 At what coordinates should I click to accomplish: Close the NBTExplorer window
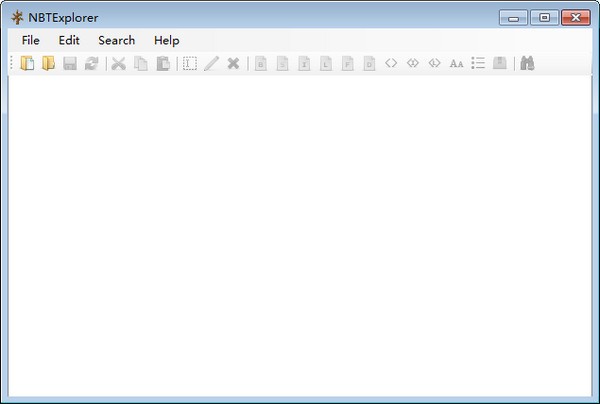tap(576, 18)
